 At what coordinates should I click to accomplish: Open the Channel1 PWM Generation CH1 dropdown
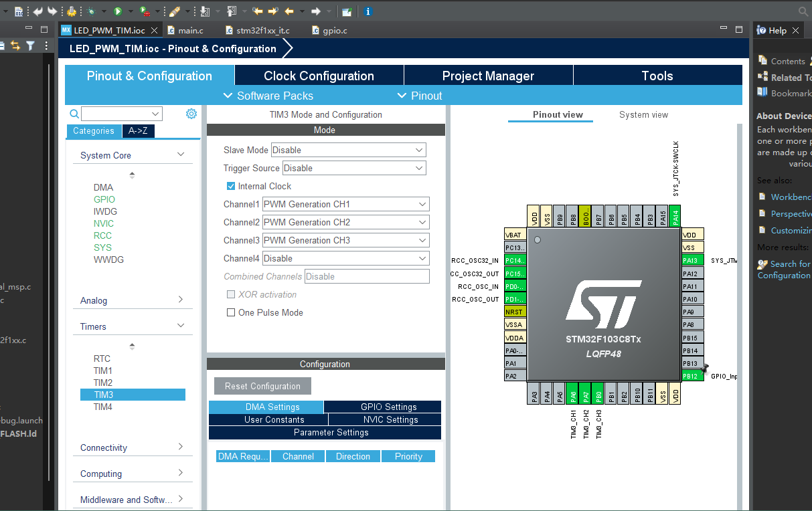(x=345, y=204)
